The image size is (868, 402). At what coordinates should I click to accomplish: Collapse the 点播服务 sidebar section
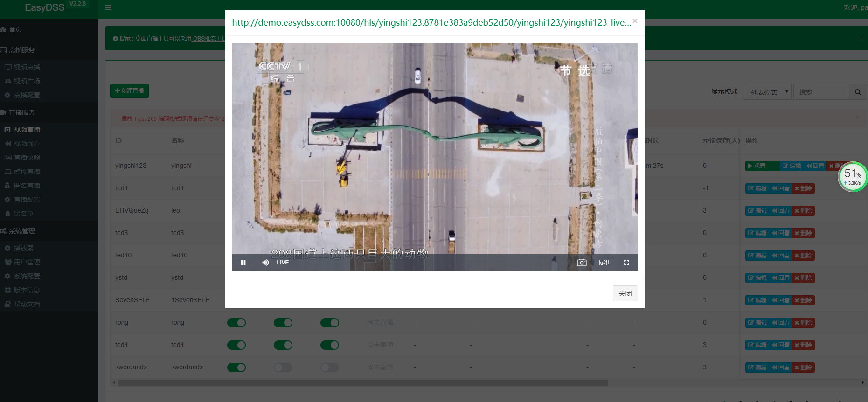tap(21, 50)
